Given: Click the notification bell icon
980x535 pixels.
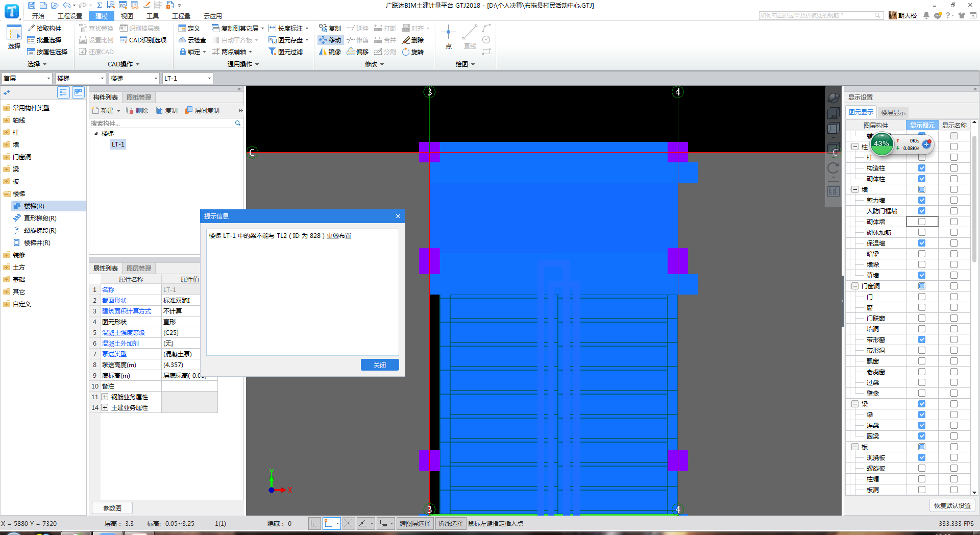Looking at the screenshot, I should pos(926,15).
